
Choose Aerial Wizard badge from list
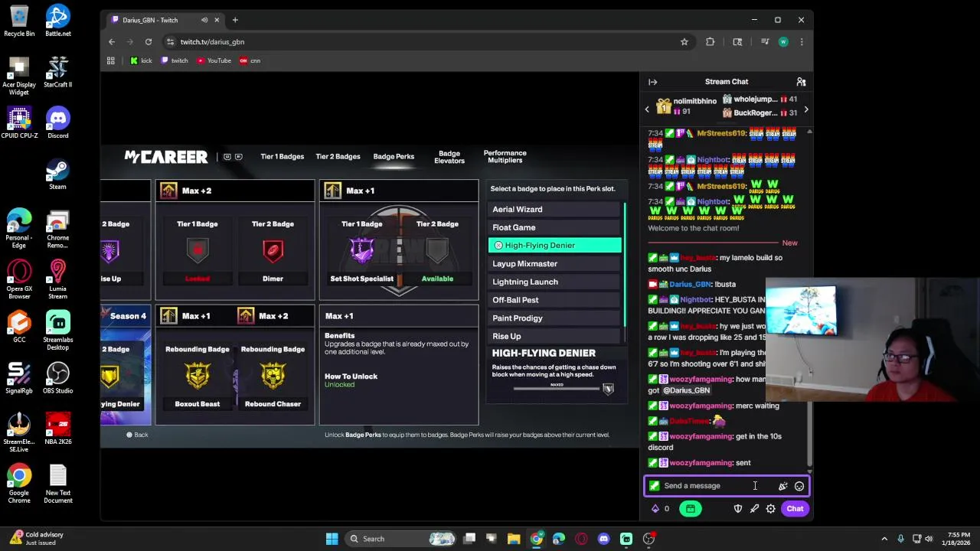click(x=555, y=210)
